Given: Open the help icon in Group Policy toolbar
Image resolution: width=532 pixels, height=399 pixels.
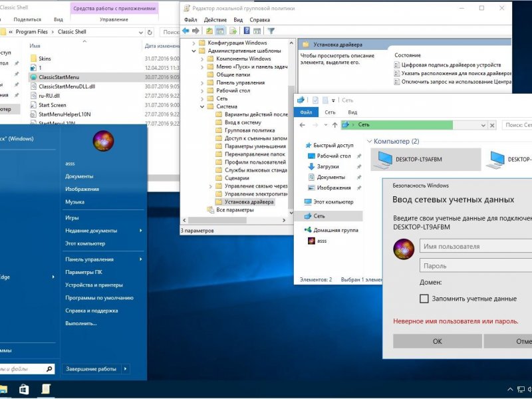Looking at the screenshot, I should tap(247, 31).
